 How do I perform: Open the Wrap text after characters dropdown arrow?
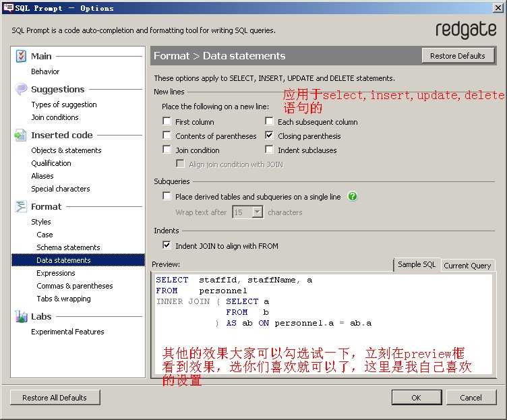pyautogui.click(x=258, y=212)
